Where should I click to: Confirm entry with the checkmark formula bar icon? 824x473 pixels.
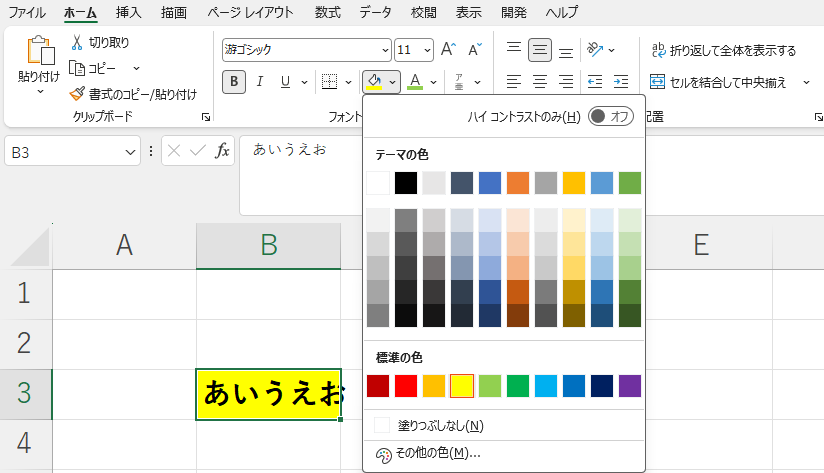[198, 151]
